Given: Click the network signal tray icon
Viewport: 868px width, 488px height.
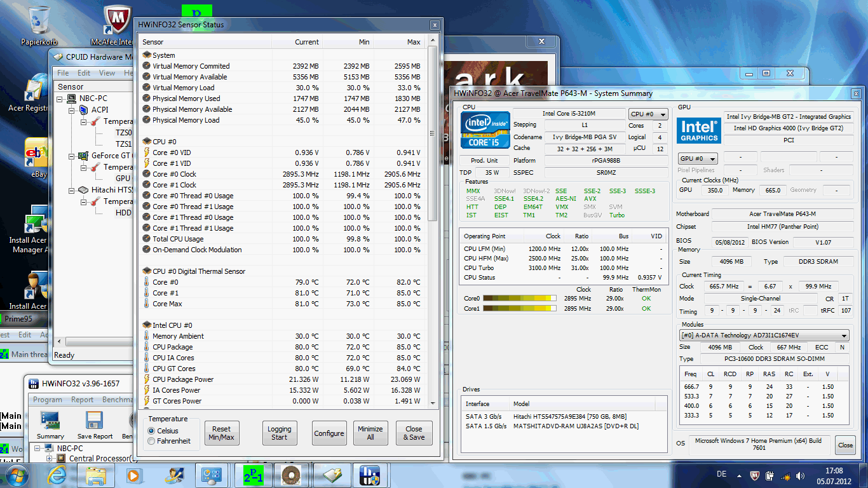Looking at the screenshot, I should click(787, 475).
